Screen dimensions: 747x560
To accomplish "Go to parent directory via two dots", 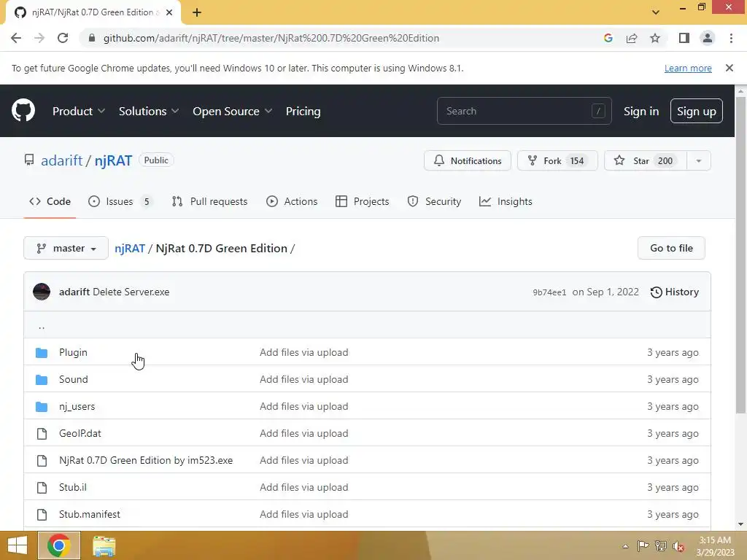I will [42, 327].
